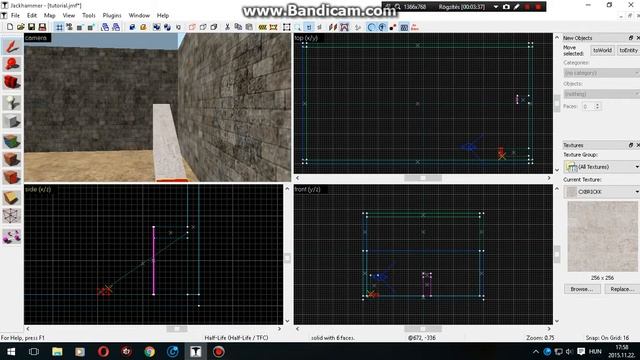
Task: Click the top view horizontal scrollbar thumb
Action: [x=422, y=178]
